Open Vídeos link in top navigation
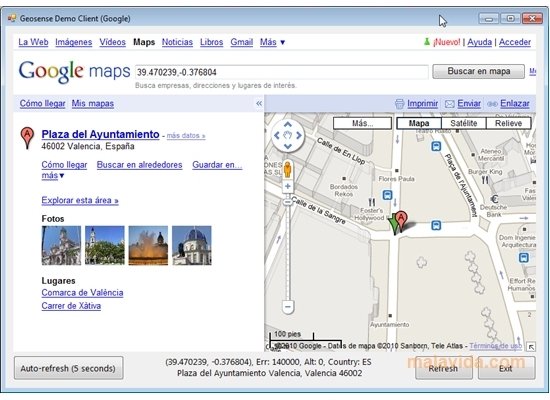Viewport: 550px width, 400px height. tap(112, 42)
